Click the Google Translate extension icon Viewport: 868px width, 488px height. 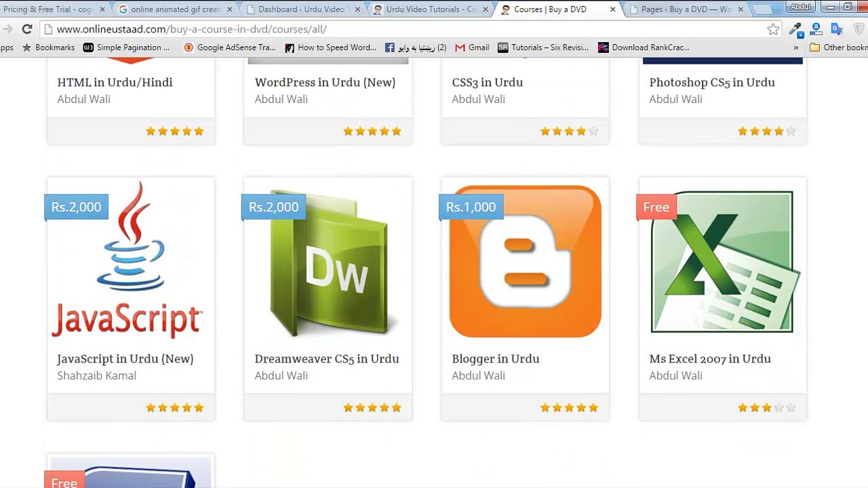[837, 29]
